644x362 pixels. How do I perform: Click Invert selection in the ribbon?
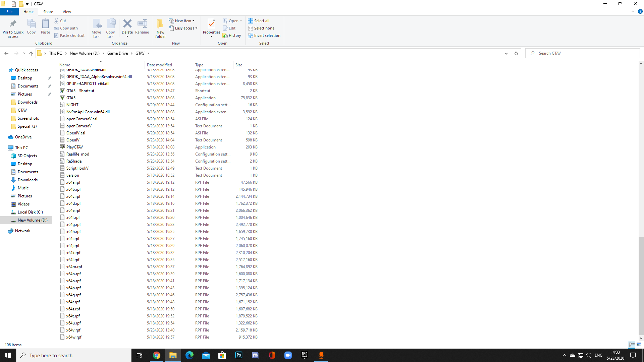coord(265,36)
